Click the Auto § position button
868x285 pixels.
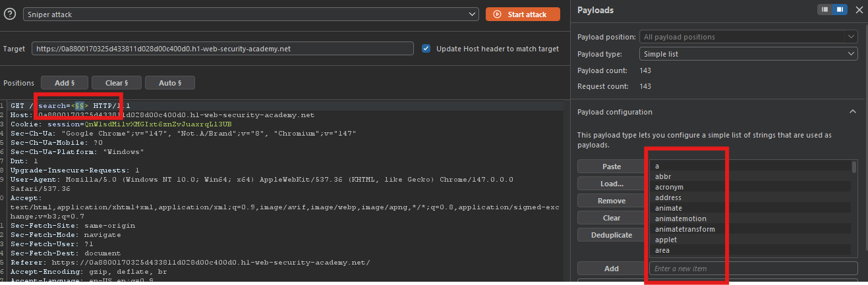pyautogui.click(x=170, y=83)
